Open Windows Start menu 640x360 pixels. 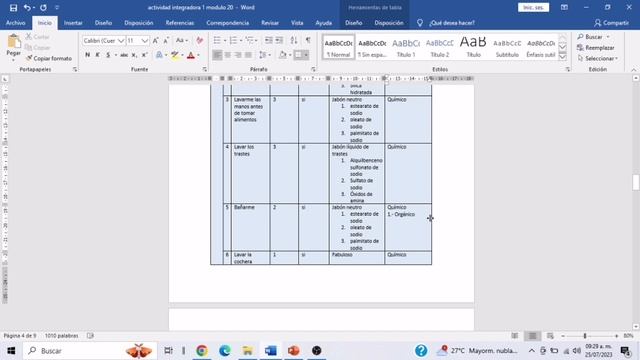pos(11,351)
